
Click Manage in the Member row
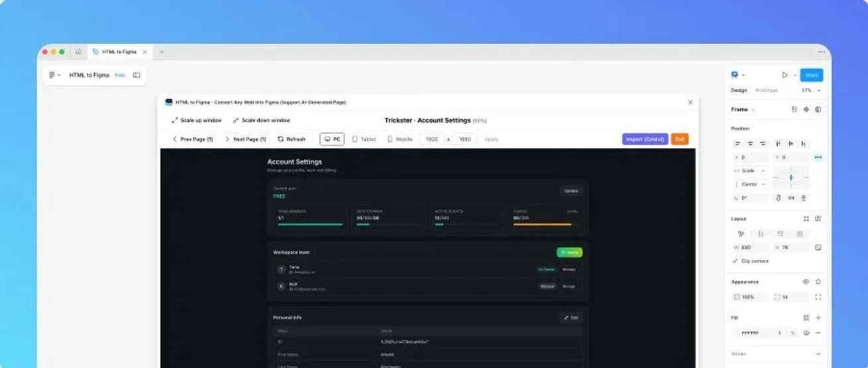(x=569, y=286)
